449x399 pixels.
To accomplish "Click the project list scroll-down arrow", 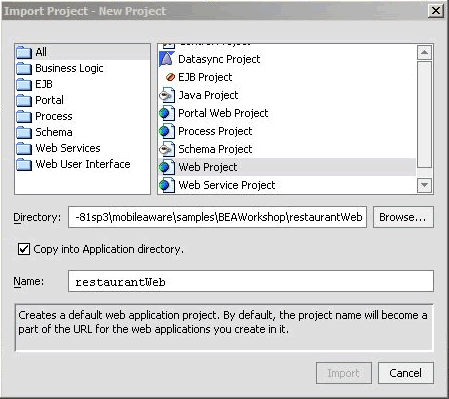I will (x=424, y=185).
